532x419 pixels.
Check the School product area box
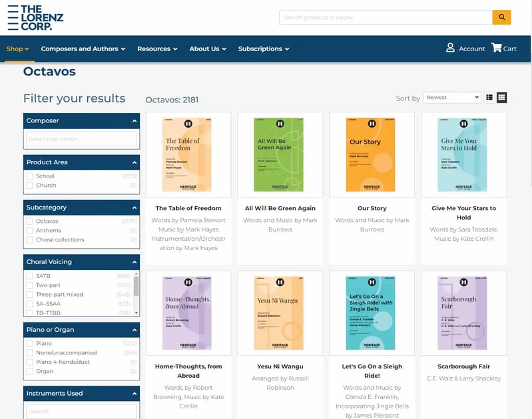coord(29,176)
